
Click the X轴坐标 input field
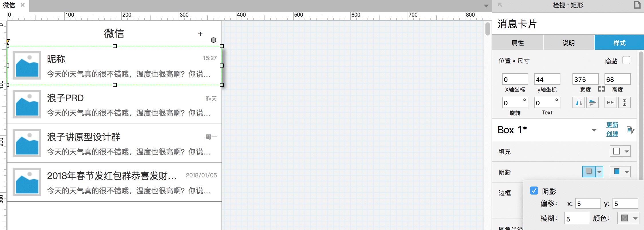515,79
